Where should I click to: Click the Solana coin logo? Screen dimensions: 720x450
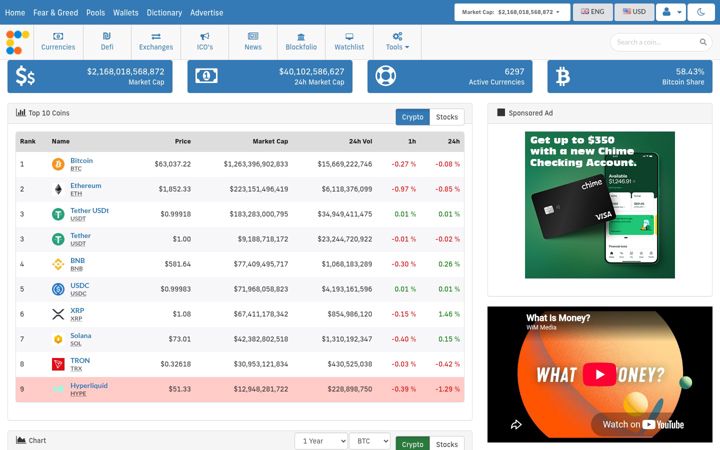(x=58, y=339)
